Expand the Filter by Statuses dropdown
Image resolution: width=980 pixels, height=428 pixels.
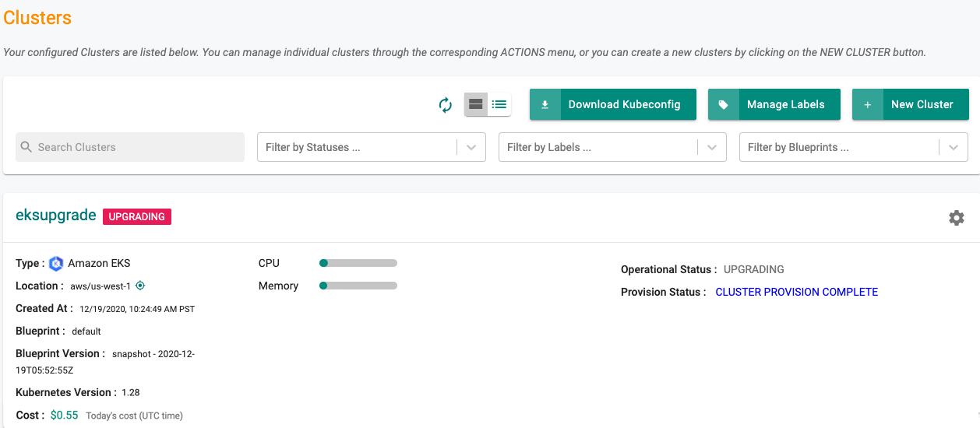pyautogui.click(x=471, y=147)
